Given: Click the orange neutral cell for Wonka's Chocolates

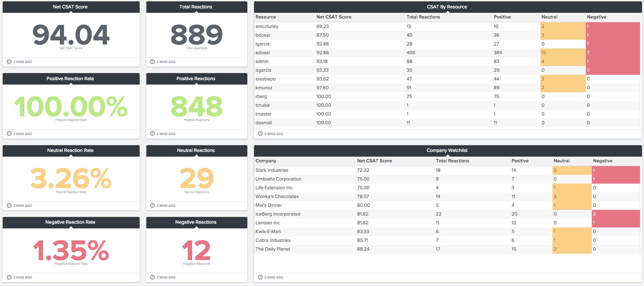Looking at the screenshot, I should pos(572,196).
